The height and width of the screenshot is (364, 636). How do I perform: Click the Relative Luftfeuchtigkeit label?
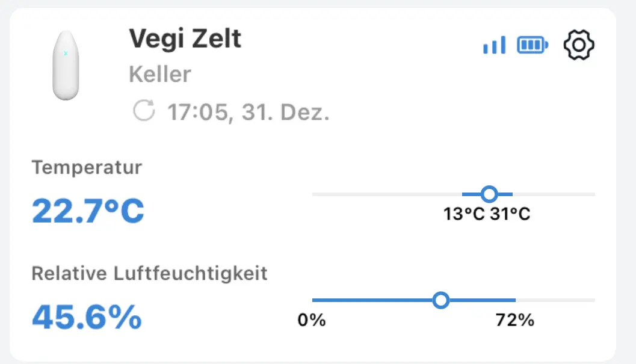149,274
